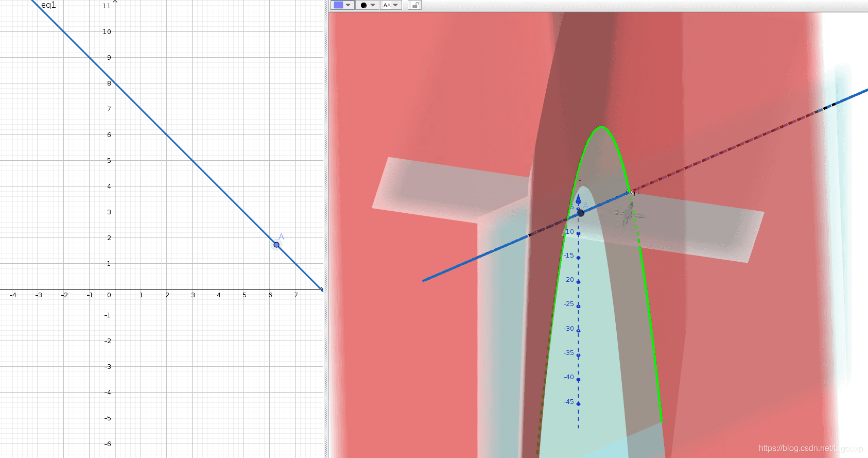Click the blue arrowhead atop the 3D vertical axis
Screen dimensions: 868x458
578,199
